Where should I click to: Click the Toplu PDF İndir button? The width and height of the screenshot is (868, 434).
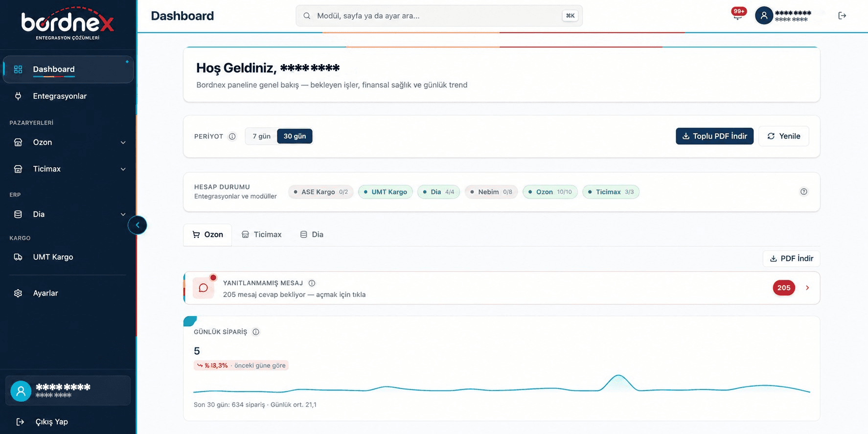pyautogui.click(x=714, y=136)
